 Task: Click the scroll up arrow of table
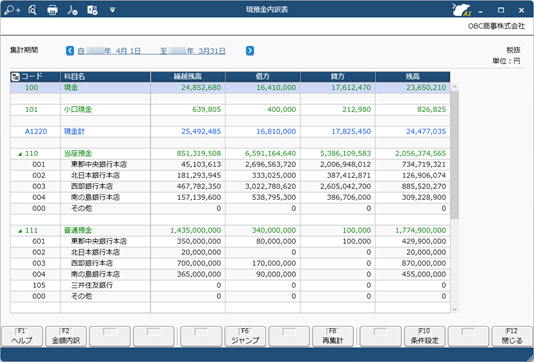coord(454,87)
